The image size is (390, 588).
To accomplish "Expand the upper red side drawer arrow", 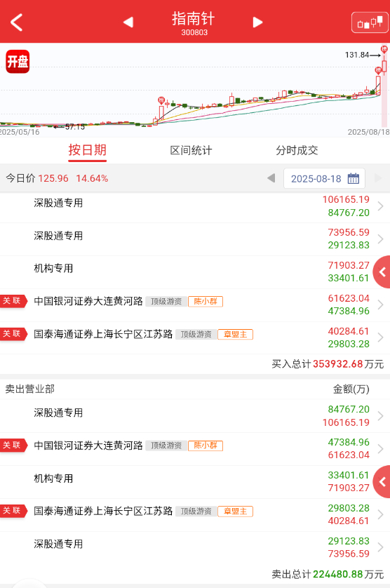I will click(x=382, y=272).
